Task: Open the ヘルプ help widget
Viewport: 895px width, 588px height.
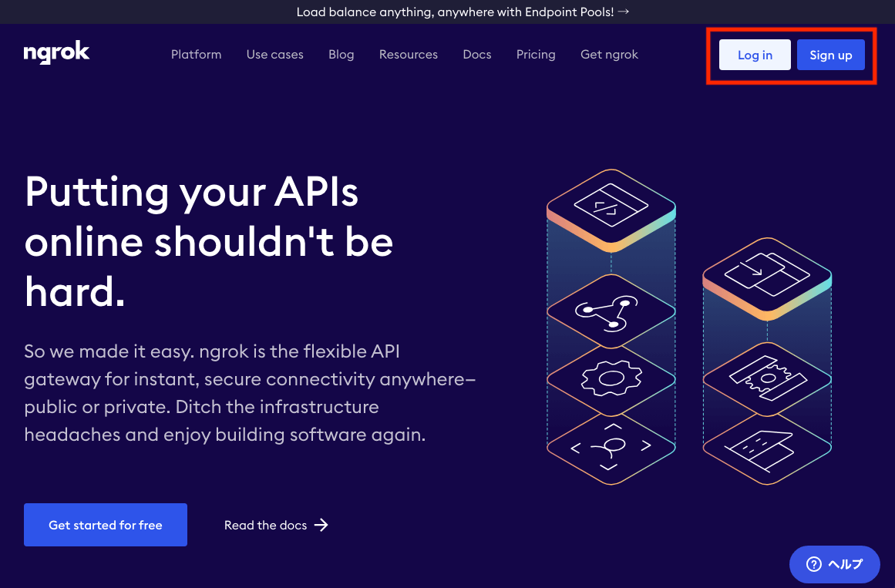Action: tap(835, 564)
